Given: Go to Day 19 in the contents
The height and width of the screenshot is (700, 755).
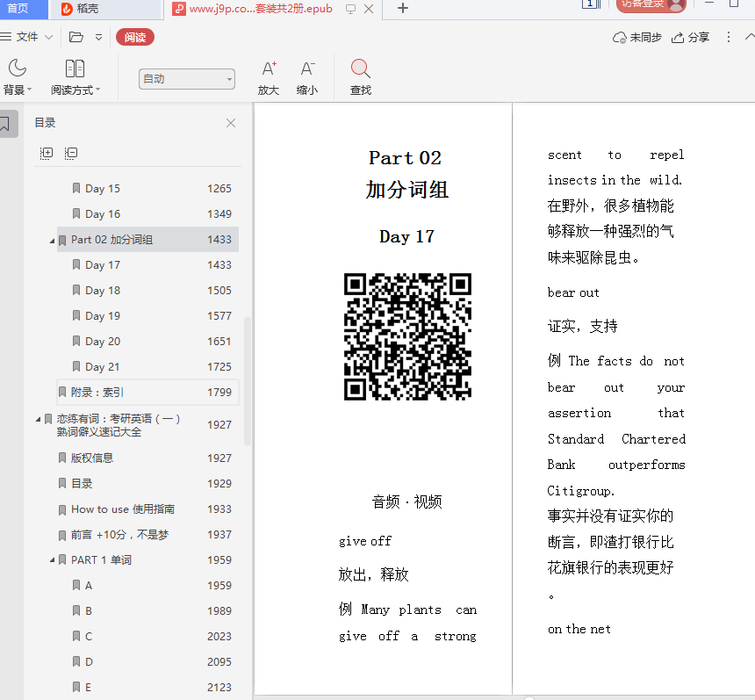Looking at the screenshot, I should click(x=103, y=316).
